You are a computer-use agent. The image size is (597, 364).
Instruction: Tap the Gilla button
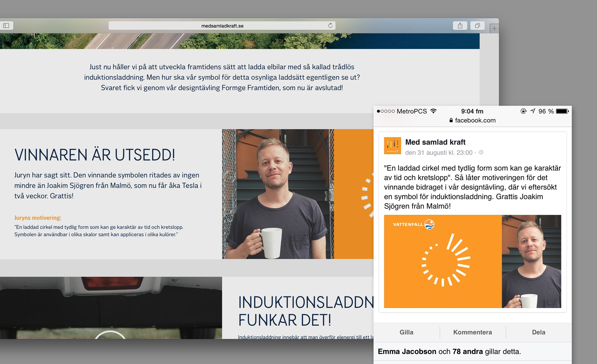(406, 332)
